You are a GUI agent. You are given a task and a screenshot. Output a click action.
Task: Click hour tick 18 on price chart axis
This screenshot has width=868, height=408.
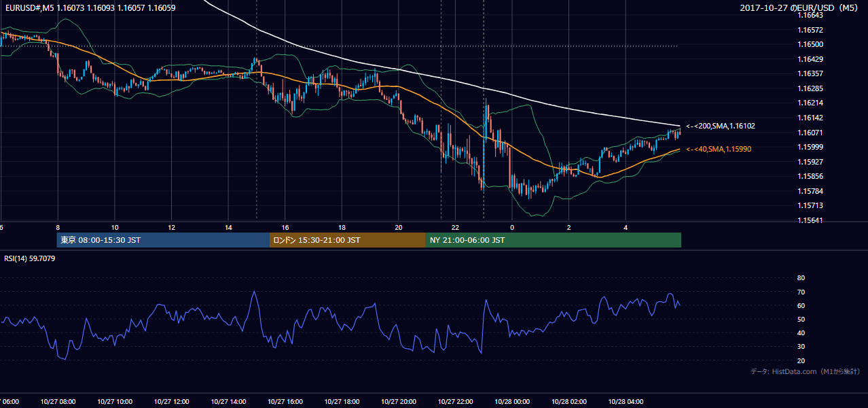pos(342,228)
